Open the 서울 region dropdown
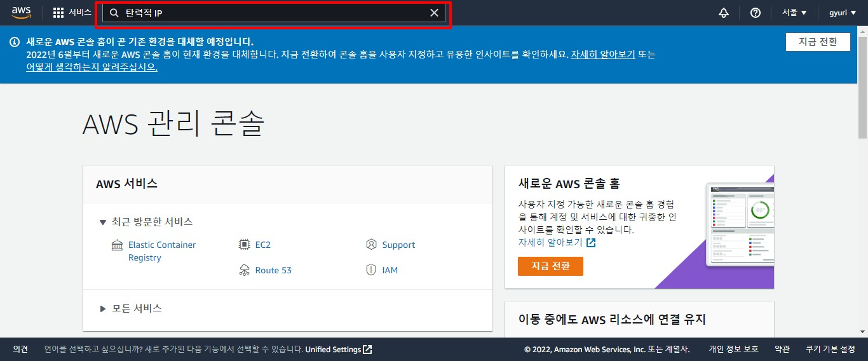 pyautogui.click(x=794, y=13)
